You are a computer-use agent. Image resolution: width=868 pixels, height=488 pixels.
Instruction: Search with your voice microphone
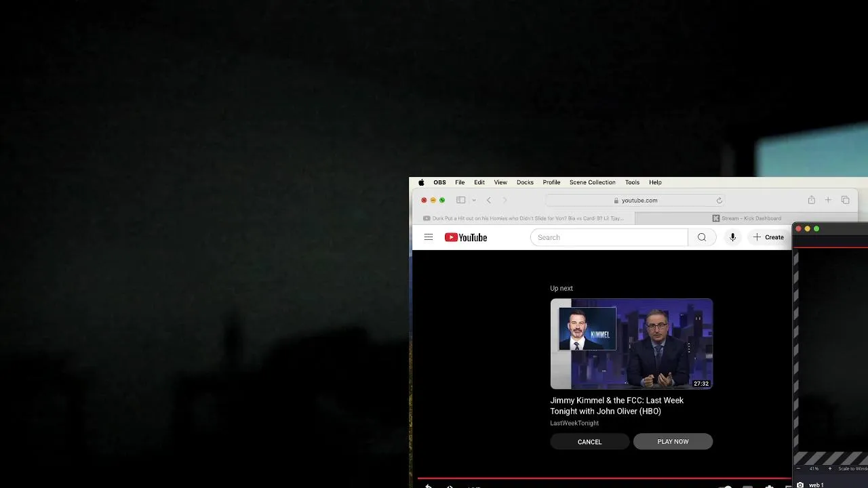[x=732, y=237]
